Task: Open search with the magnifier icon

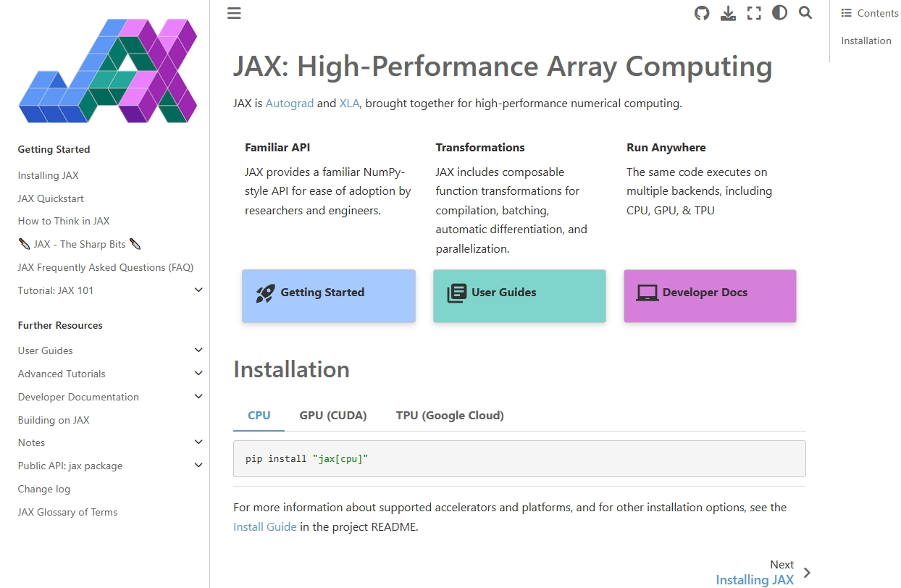Action: (805, 13)
